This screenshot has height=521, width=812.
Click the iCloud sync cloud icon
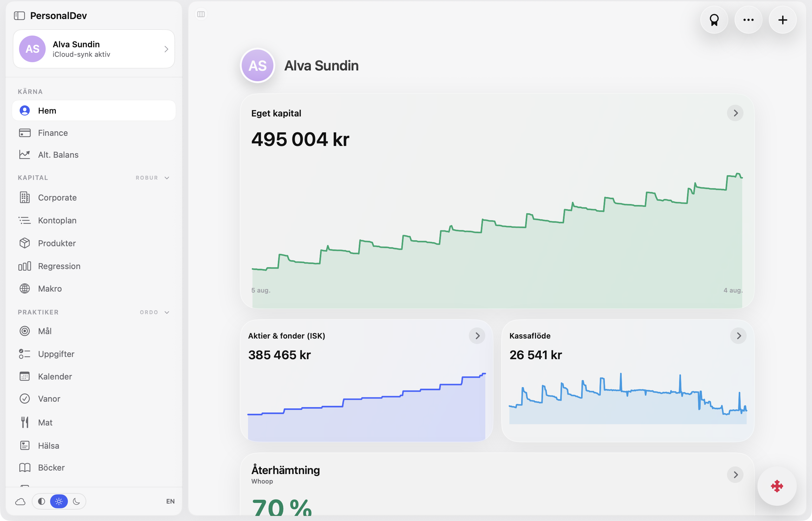pos(20,501)
